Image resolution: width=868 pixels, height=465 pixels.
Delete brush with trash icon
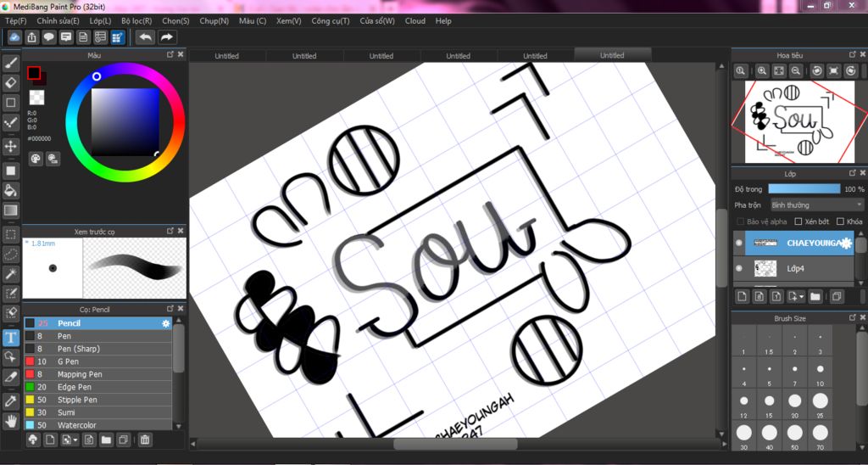click(144, 440)
